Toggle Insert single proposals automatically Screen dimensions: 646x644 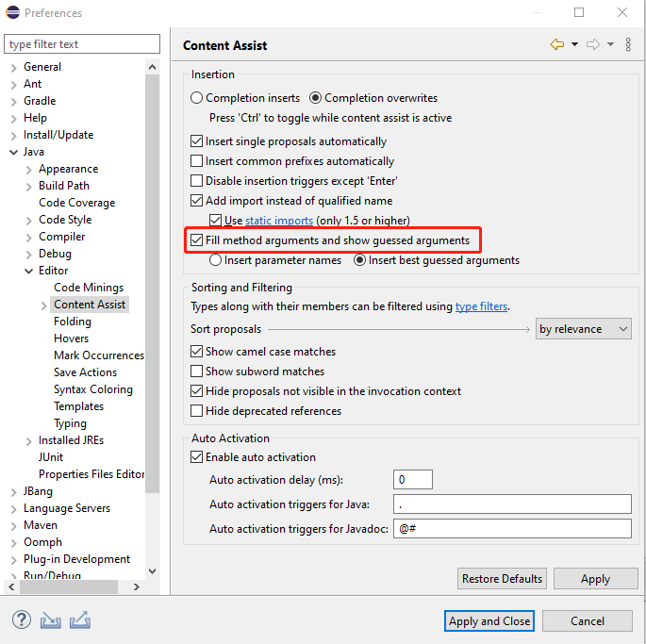coord(196,141)
